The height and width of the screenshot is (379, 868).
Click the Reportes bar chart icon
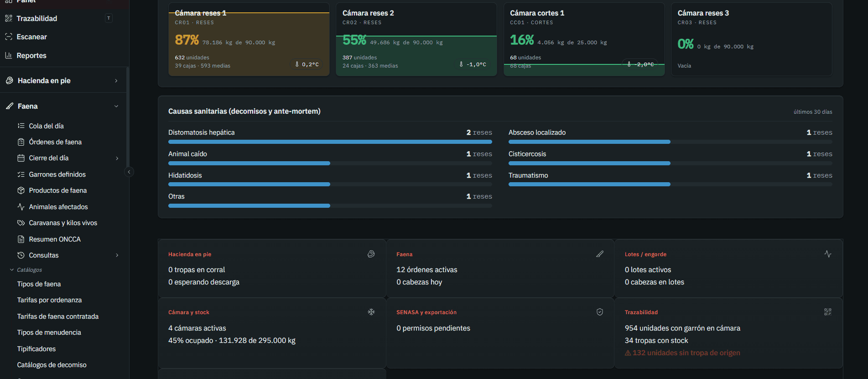pyautogui.click(x=9, y=55)
